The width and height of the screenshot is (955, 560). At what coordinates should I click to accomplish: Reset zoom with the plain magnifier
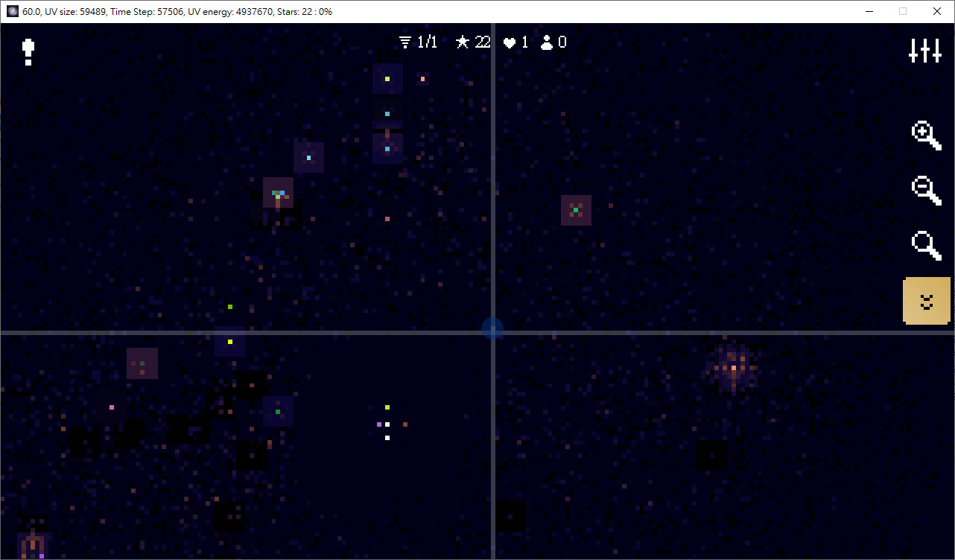[x=926, y=245]
